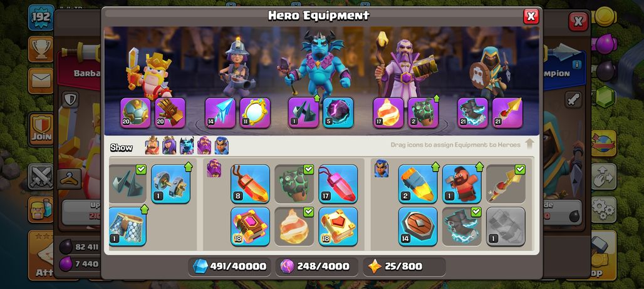The image size is (644, 289).
Task: Select the level 1 Hog Rider Puppet
Action: [x=462, y=184]
